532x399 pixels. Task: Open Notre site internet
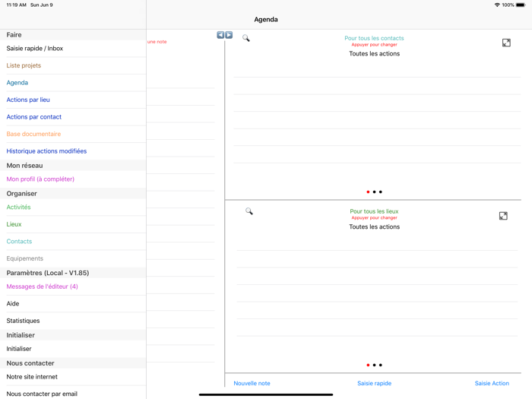coord(73,377)
